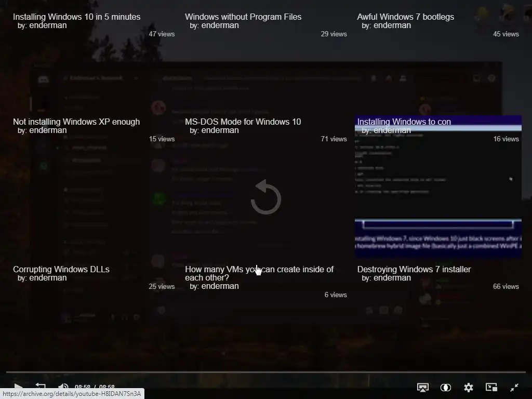This screenshot has height=399, width=532.
Task: Exit fullscreen with the arrows icon
Action: tap(514, 387)
